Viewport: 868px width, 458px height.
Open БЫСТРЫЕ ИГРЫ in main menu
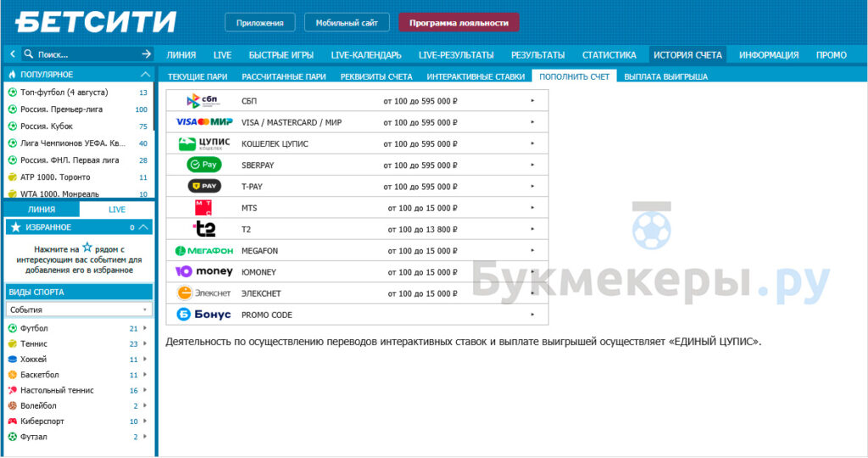[x=281, y=55]
